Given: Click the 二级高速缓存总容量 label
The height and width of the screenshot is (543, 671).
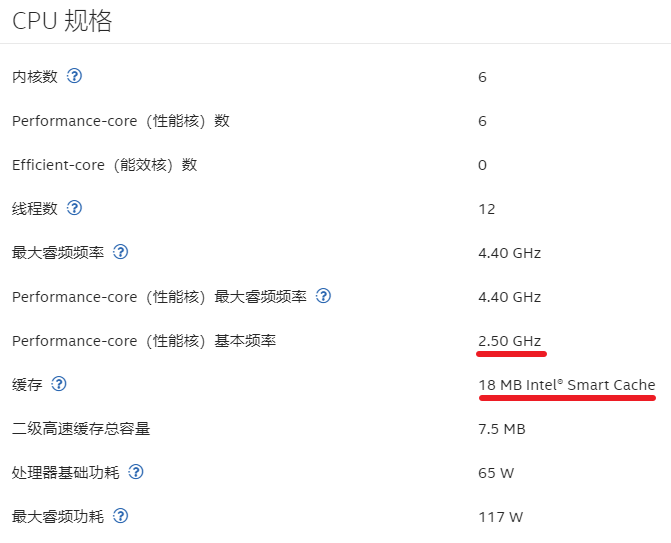Looking at the screenshot, I should coord(80,429).
